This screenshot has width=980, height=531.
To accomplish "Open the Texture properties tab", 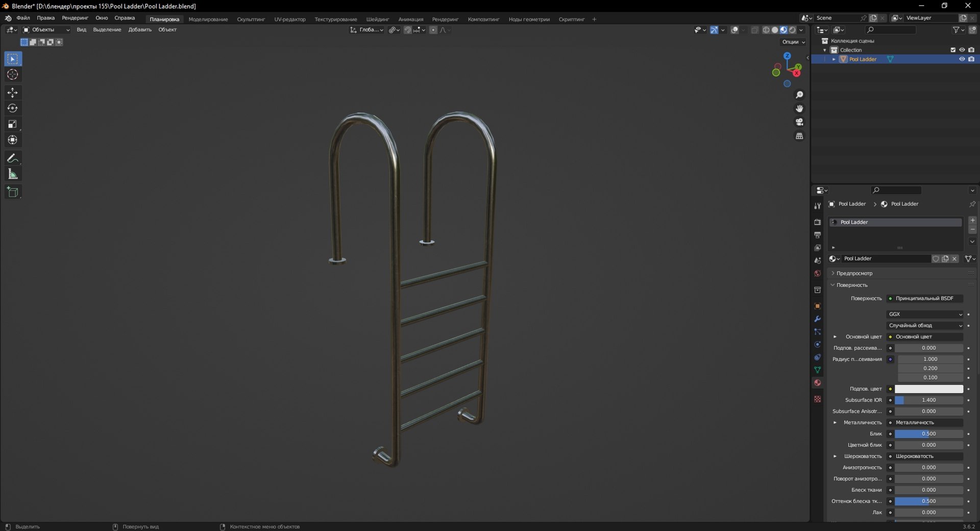I will [817, 399].
